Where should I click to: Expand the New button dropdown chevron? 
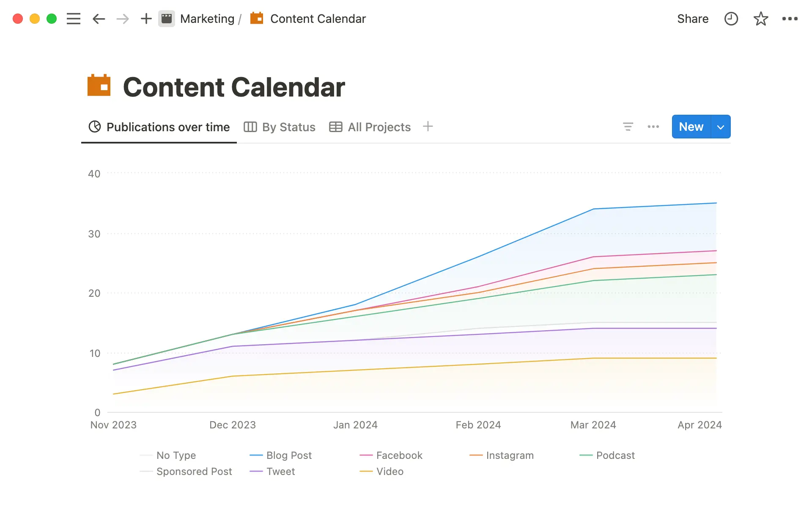click(721, 127)
